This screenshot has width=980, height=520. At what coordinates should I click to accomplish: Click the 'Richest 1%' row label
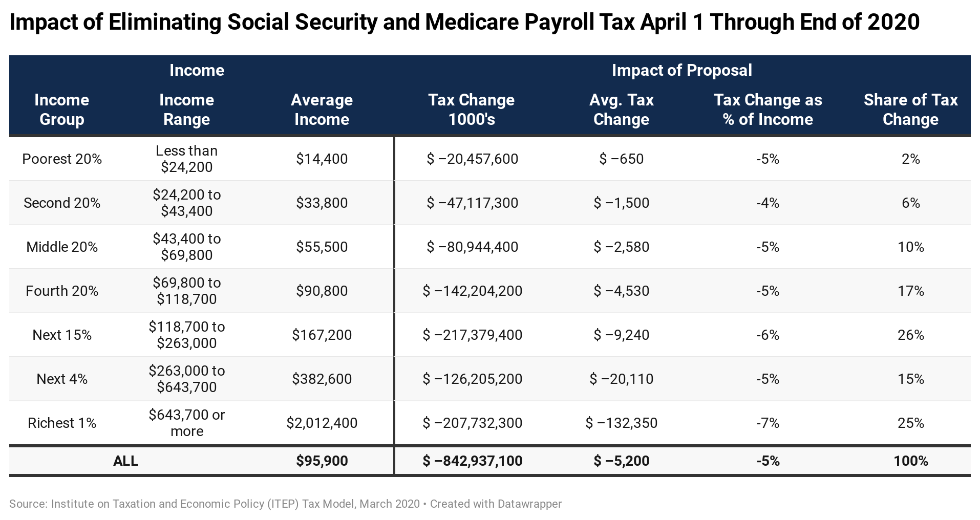[62, 423]
